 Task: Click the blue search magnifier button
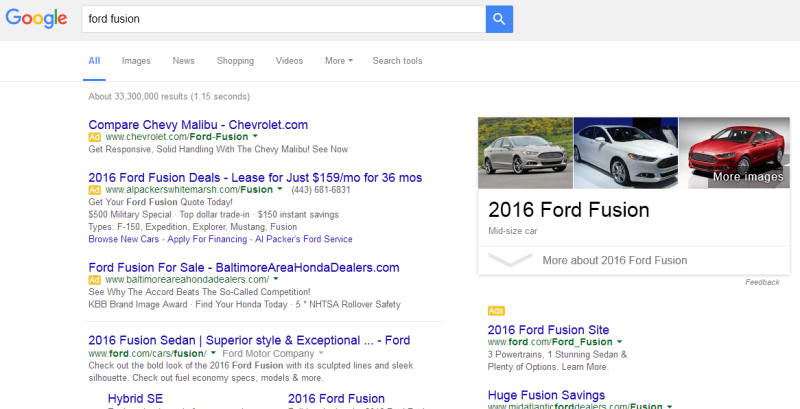499,18
